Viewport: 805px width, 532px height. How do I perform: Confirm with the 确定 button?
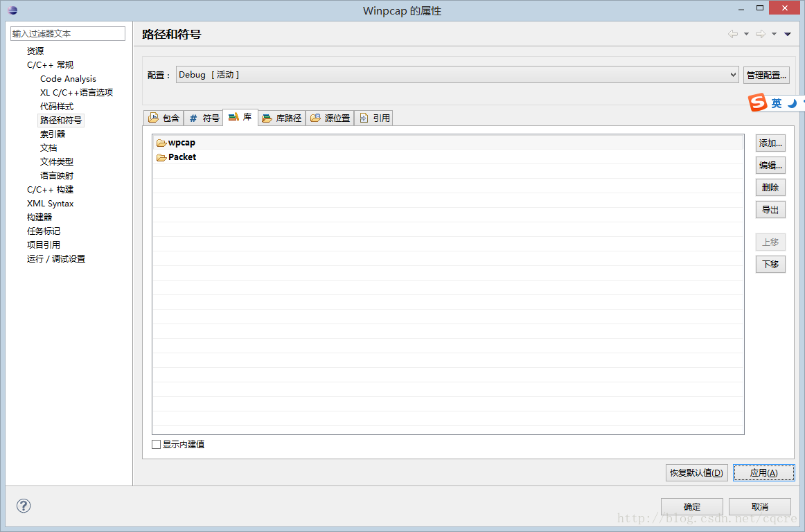click(x=691, y=507)
